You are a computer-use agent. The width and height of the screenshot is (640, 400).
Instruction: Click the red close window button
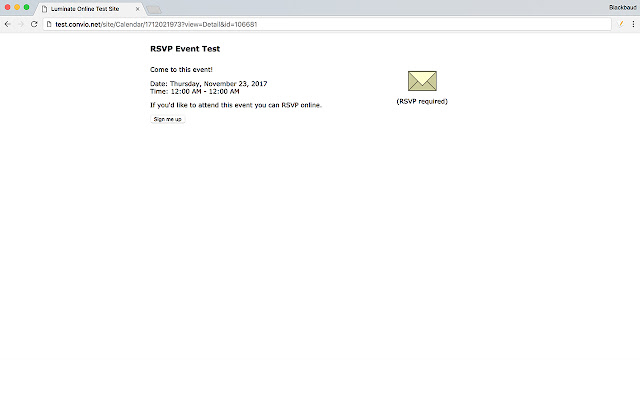(x=7, y=8)
